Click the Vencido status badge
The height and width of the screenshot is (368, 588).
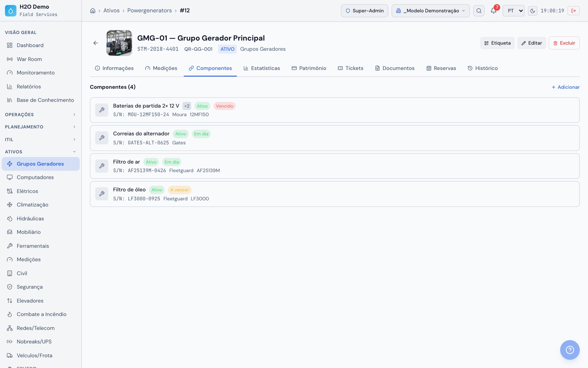click(225, 106)
